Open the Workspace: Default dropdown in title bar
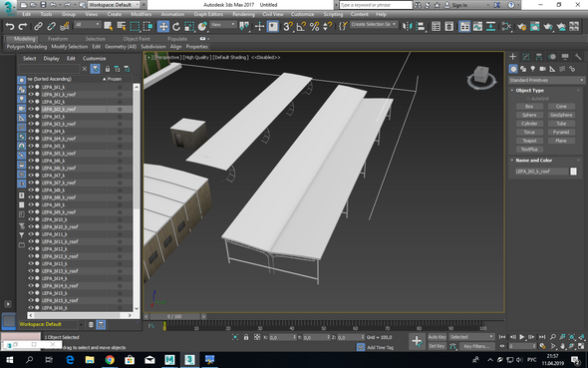 114,5
